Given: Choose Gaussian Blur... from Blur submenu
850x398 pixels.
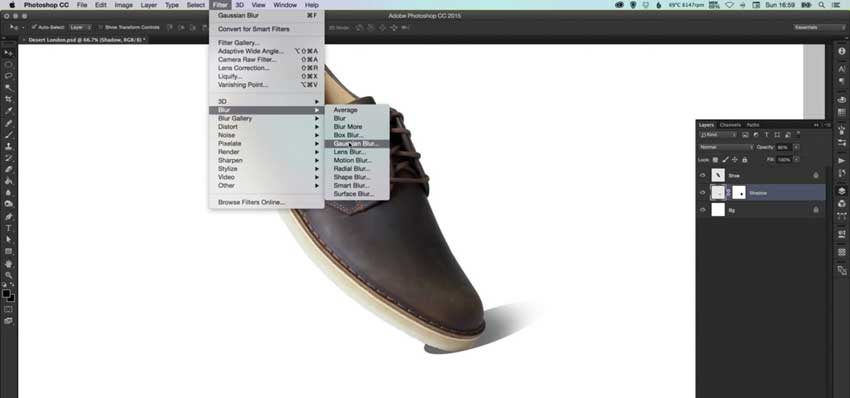Looking at the screenshot, I should pyautogui.click(x=356, y=144).
